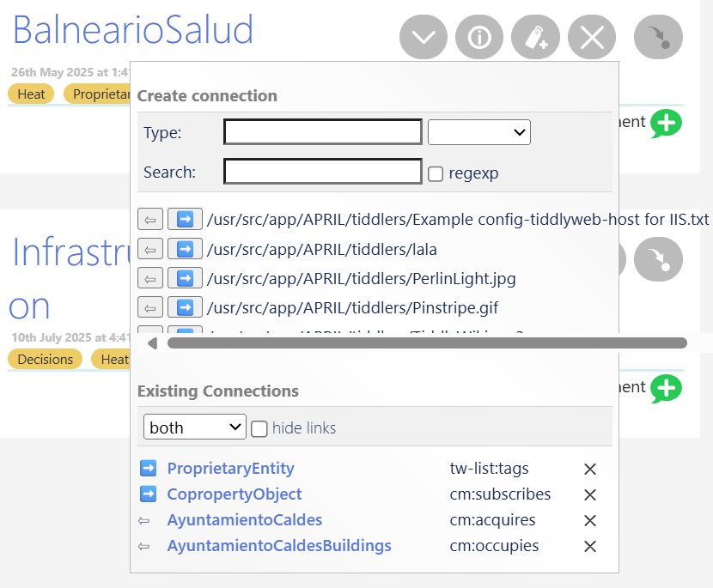Enable regexp search checkbox
This screenshot has height=588, width=713.
pos(436,173)
